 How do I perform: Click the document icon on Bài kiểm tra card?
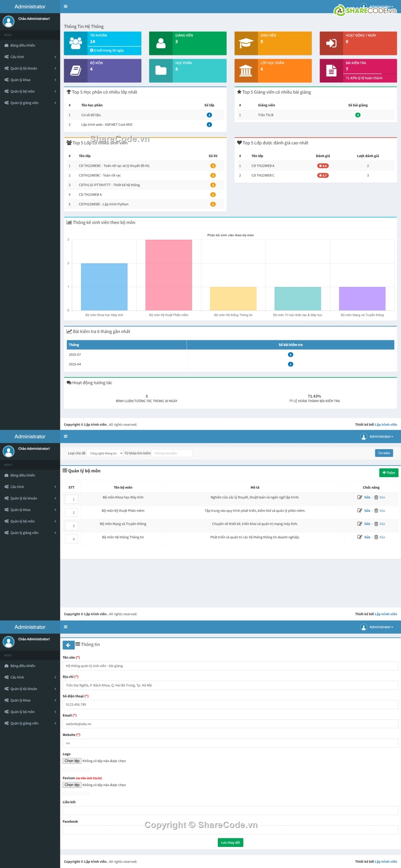click(331, 71)
